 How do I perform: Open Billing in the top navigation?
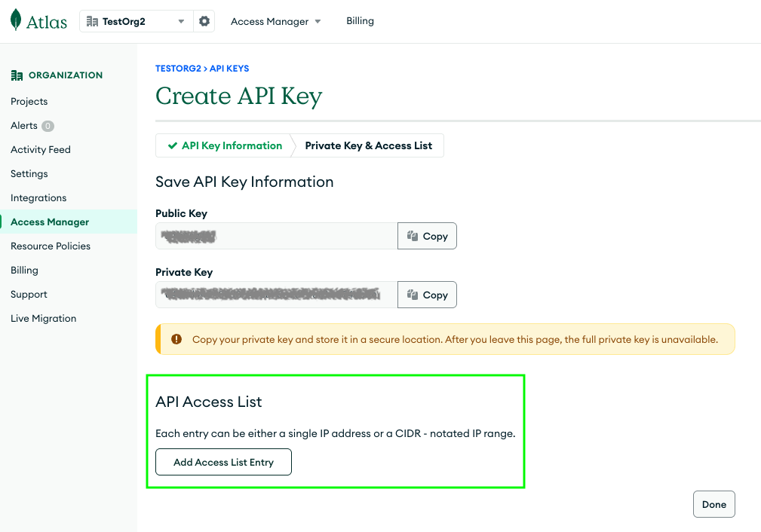point(360,21)
